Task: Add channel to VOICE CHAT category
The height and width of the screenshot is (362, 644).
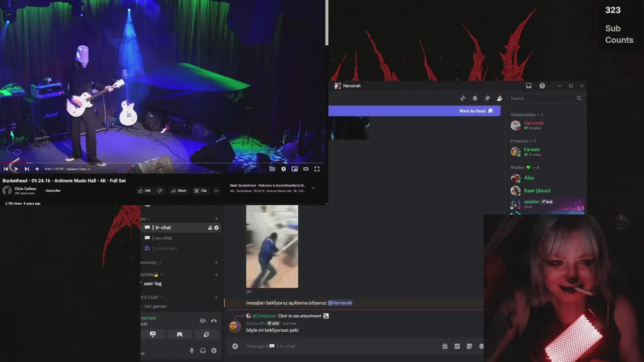Action: point(216,297)
